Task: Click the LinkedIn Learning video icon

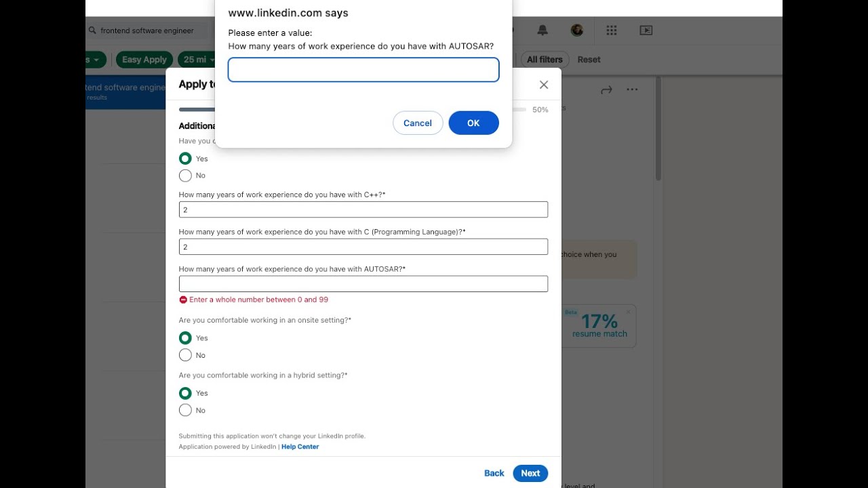Action: [646, 30]
